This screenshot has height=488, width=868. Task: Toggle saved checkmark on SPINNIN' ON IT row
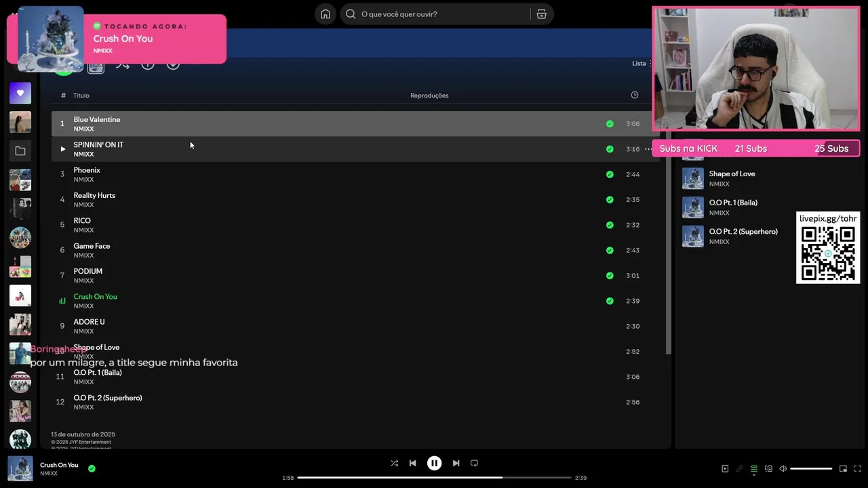tap(610, 149)
